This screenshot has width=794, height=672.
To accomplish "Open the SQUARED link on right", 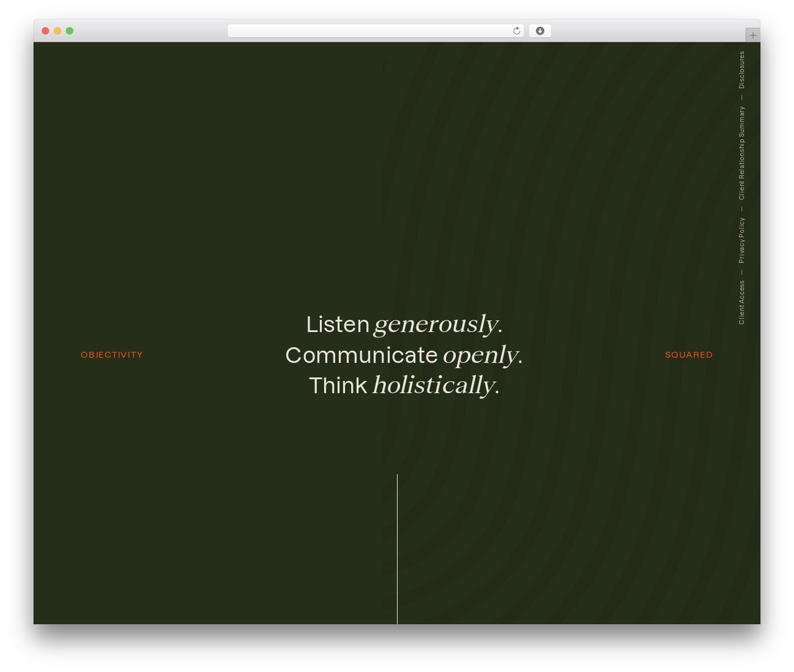I will tap(689, 355).
